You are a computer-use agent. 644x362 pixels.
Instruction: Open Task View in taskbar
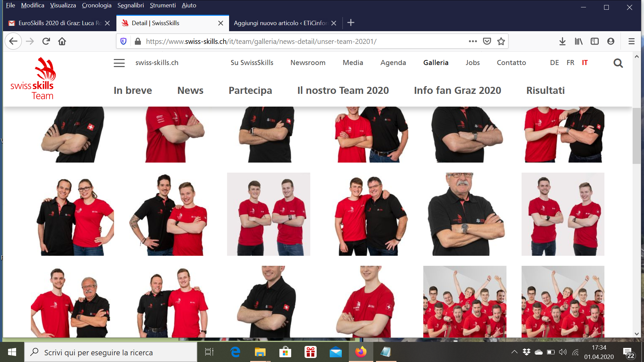point(209,352)
